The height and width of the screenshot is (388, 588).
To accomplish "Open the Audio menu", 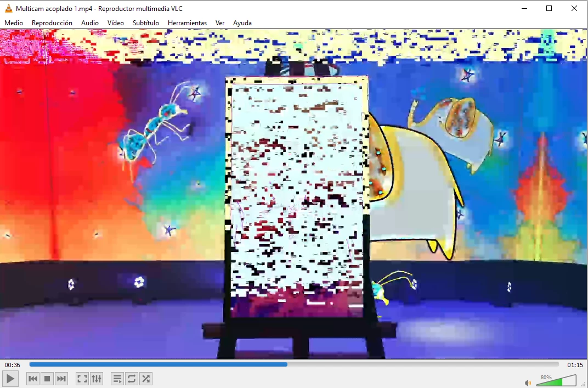I will (90, 23).
